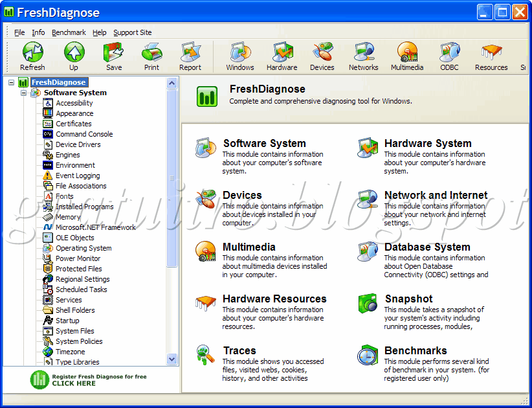The image size is (532, 408).
Task: Select Microsoft.NET Framework tree item
Action: pos(96,227)
